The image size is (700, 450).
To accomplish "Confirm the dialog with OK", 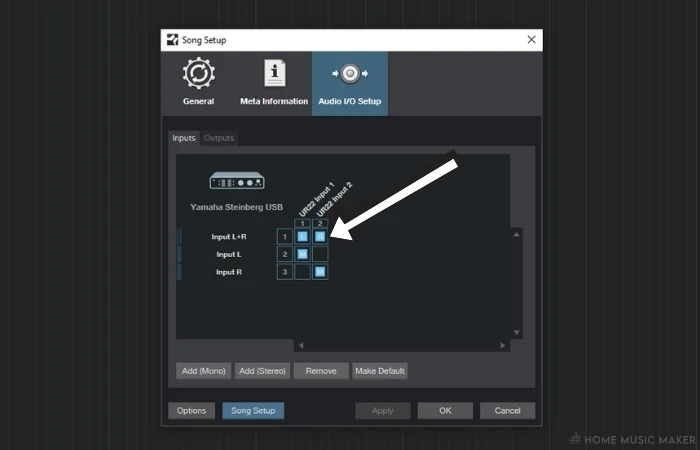I will [x=445, y=411].
